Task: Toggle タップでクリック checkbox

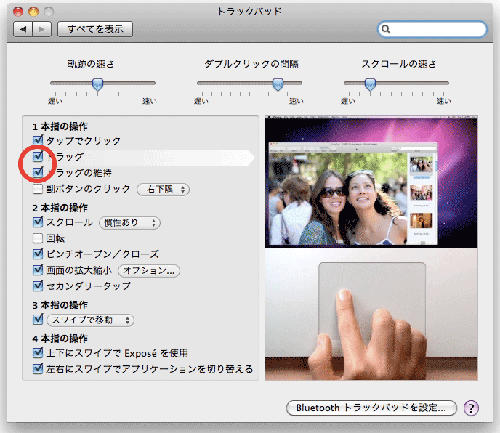Action: (x=38, y=140)
